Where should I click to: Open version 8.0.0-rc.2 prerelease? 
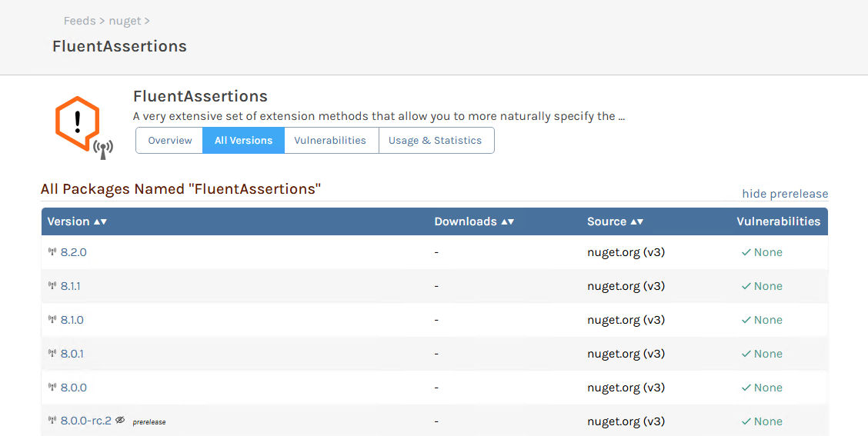pyautogui.click(x=86, y=421)
